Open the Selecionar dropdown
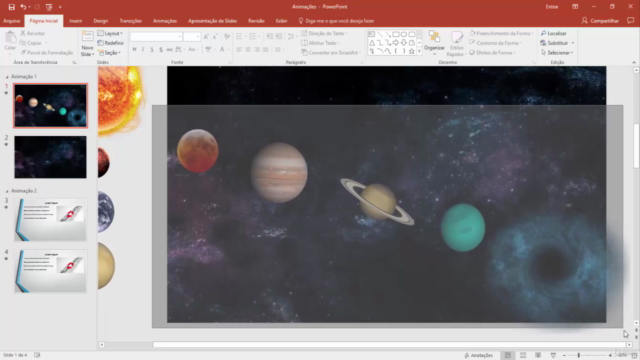The image size is (640, 360). [557, 53]
